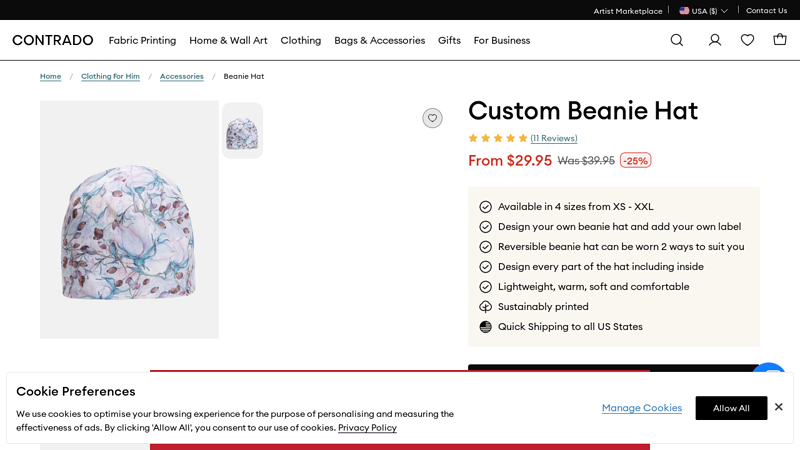Open the 11 Reviews link

[x=553, y=138]
